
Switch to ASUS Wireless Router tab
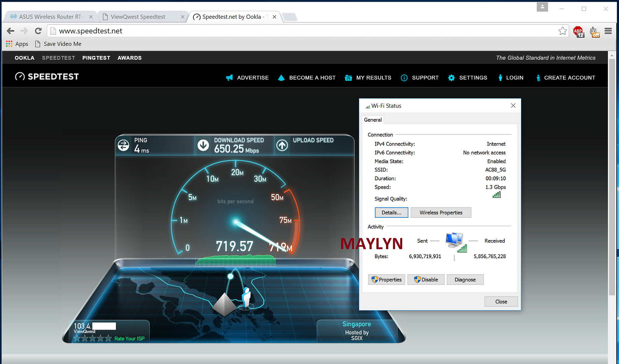click(x=50, y=17)
